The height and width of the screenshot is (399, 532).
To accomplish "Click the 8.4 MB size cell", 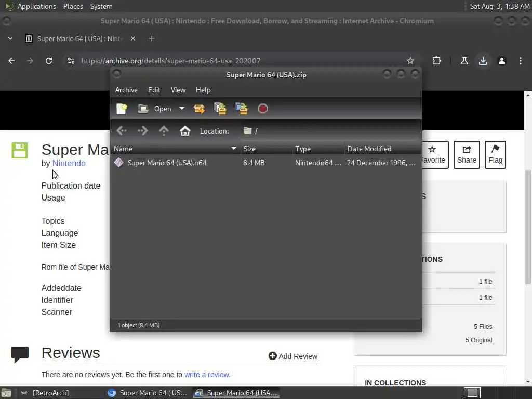I will click(254, 163).
